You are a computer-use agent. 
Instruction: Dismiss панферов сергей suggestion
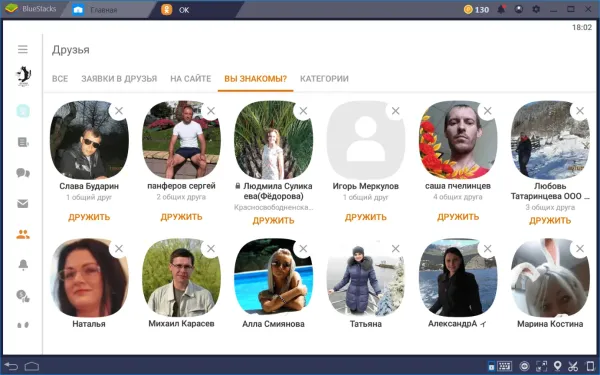[x=211, y=111]
